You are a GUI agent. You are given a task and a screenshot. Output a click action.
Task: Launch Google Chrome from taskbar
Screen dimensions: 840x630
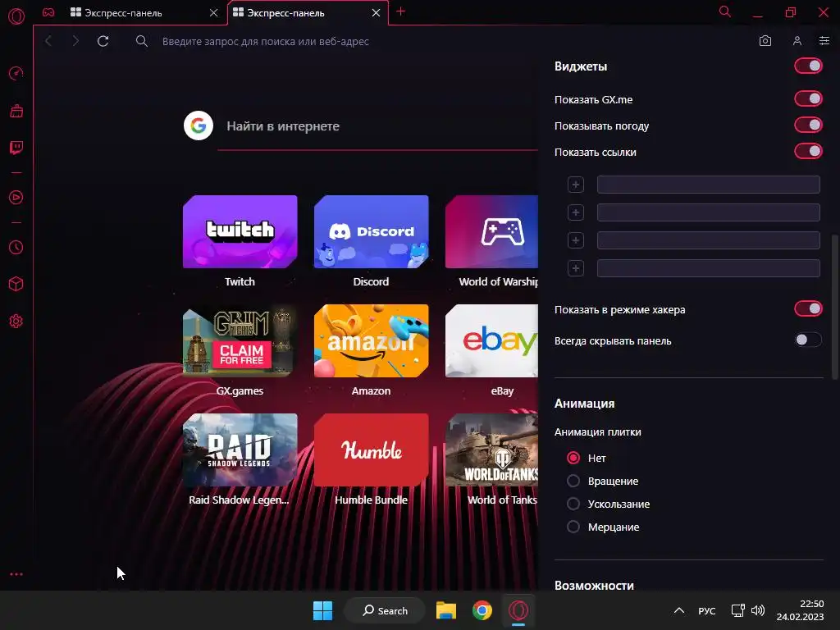[482, 610]
